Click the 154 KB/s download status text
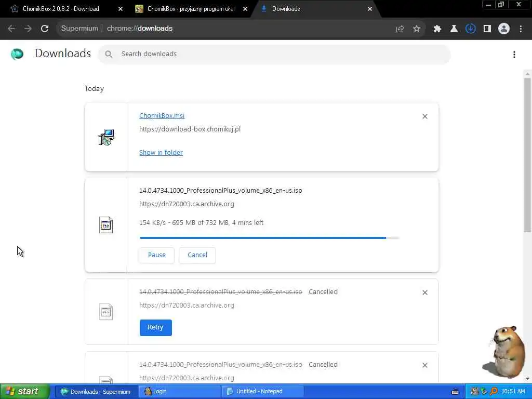 click(x=201, y=223)
